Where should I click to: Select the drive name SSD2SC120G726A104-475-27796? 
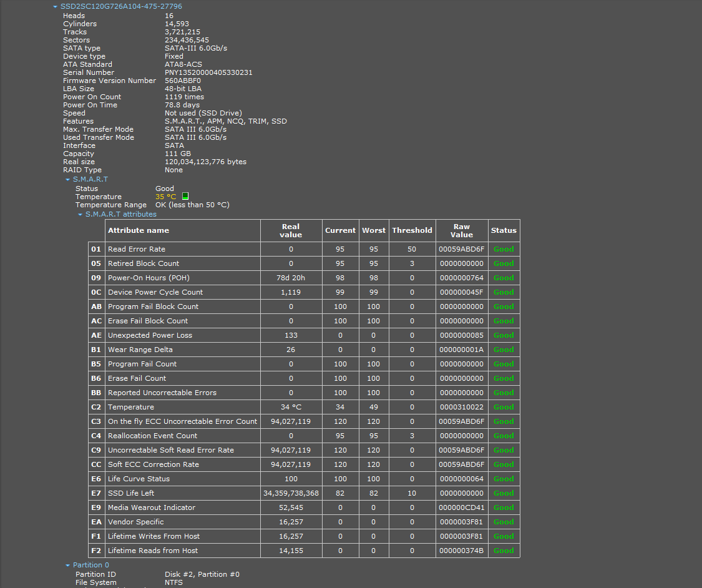point(121,6)
